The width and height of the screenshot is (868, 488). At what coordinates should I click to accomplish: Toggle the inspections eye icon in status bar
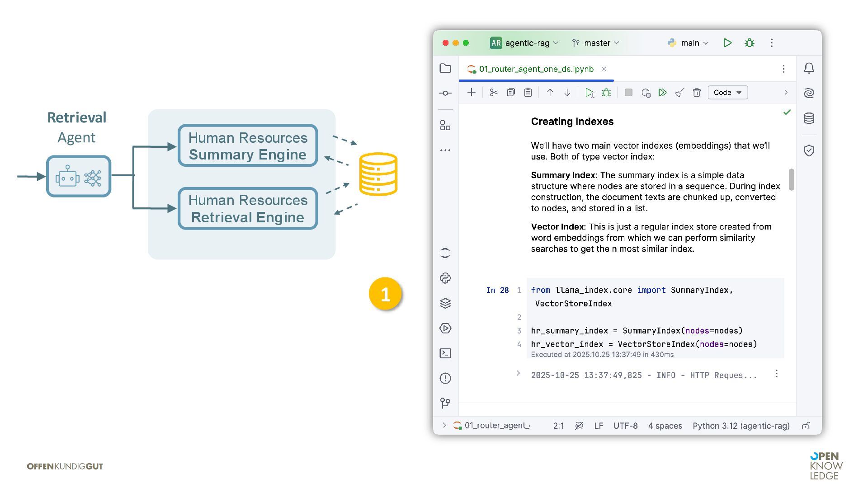pos(579,426)
